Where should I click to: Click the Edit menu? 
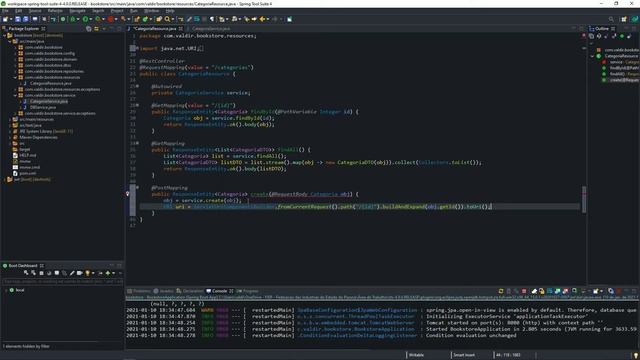[x=18, y=11]
